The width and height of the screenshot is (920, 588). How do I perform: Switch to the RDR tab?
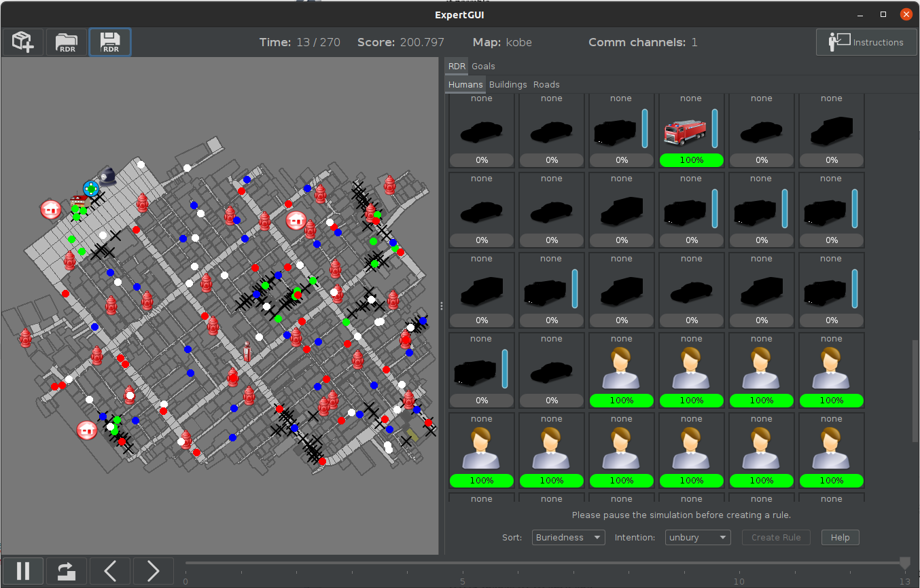pyautogui.click(x=457, y=66)
